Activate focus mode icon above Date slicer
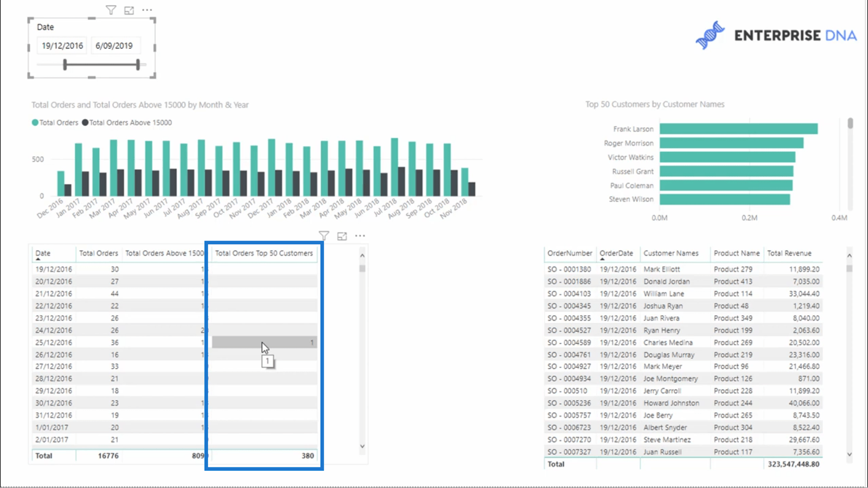Image resolution: width=868 pixels, height=488 pixels. tap(129, 10)
